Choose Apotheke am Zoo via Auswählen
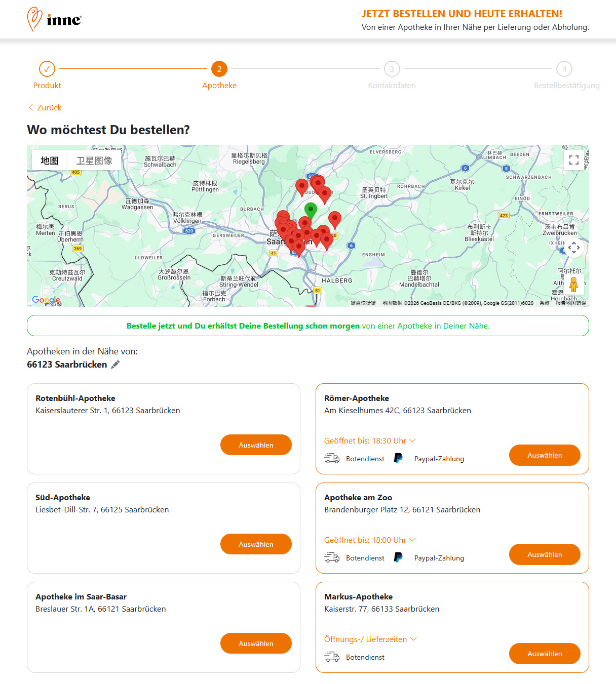Viewport: 616px width, 684px height. tap(545, 554)
